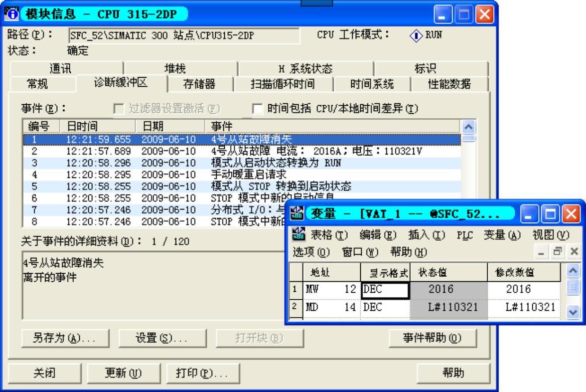Screen dimensions: 586x392
Task: Click the event list scroll up arrow
Action: (469, 127)
